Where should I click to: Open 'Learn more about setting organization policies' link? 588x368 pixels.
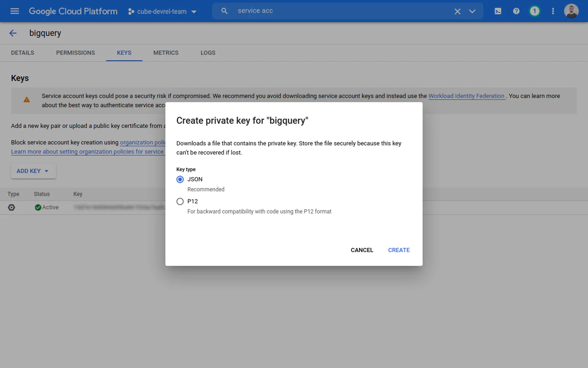pyautogui.click(x=87, y=152)
